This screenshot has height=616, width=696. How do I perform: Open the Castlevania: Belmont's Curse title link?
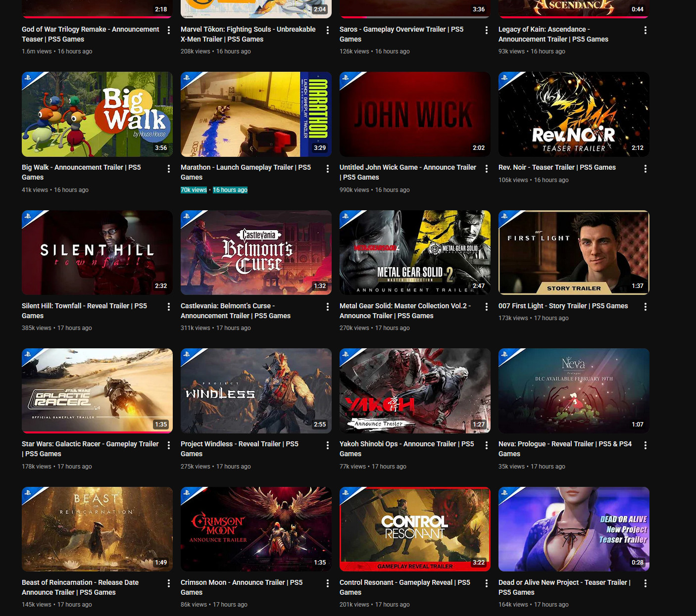[236, 311]
